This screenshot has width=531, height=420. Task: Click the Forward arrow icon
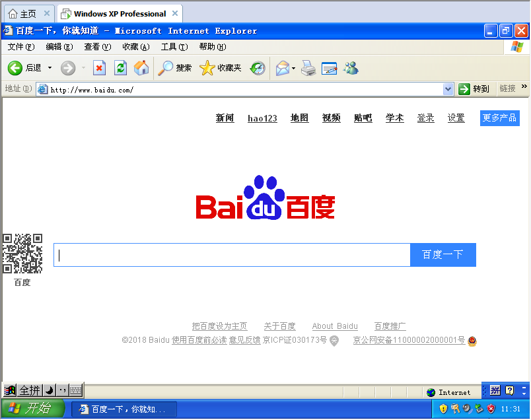[x=68, y=68]
